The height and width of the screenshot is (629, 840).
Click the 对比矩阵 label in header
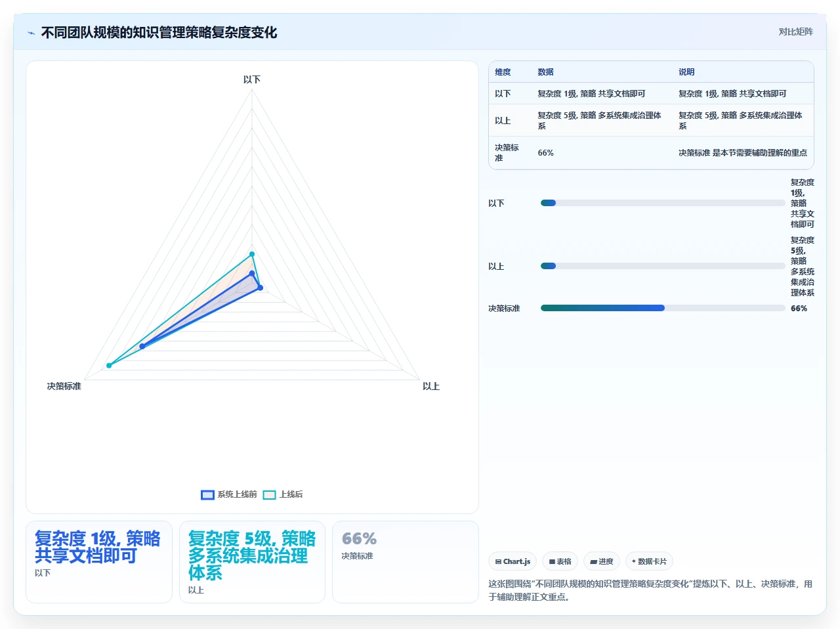click(x=795, y=32)
